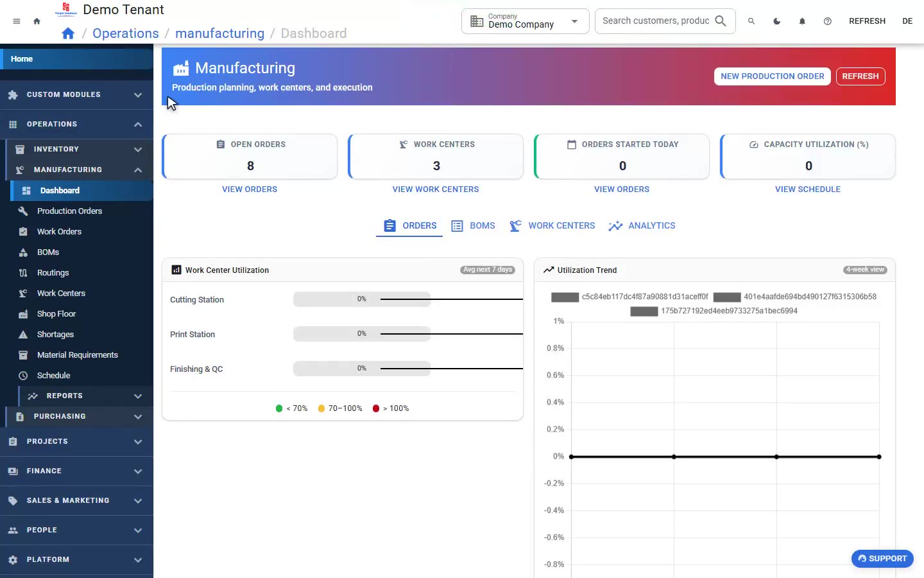Click the People group icon
The image size is (924, 578).
[x=13, y=530]
